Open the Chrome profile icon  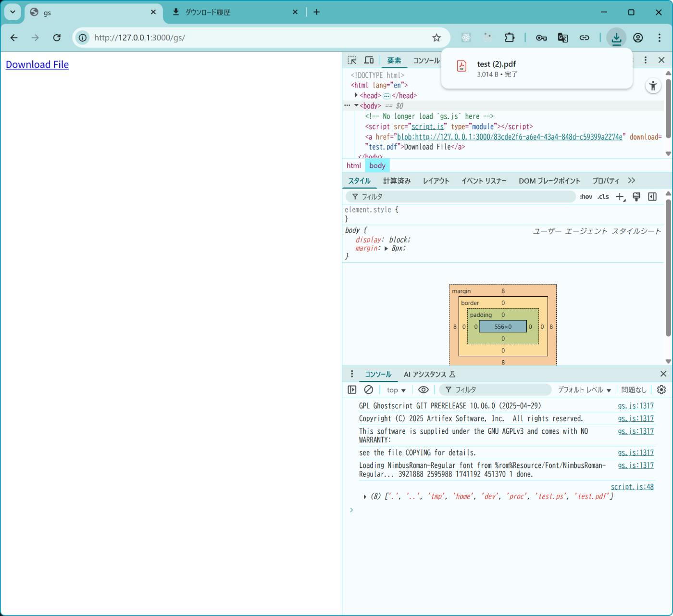pyautogui.click(x=638, y=38)
